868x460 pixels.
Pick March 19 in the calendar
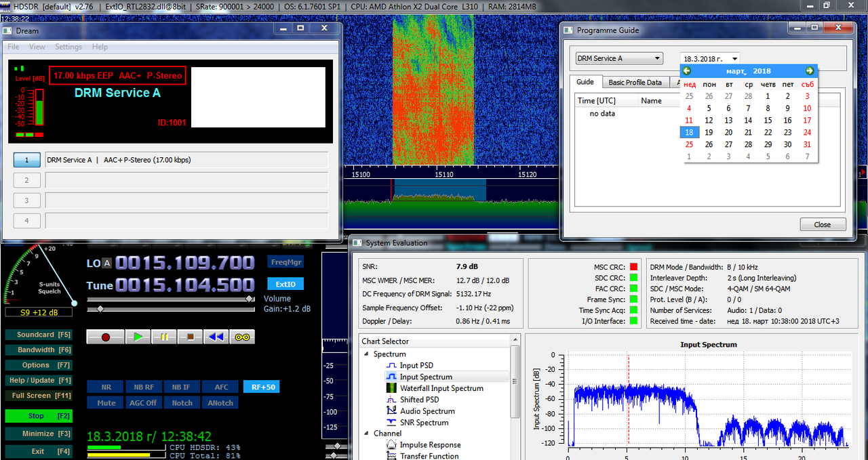click(709, 133)
